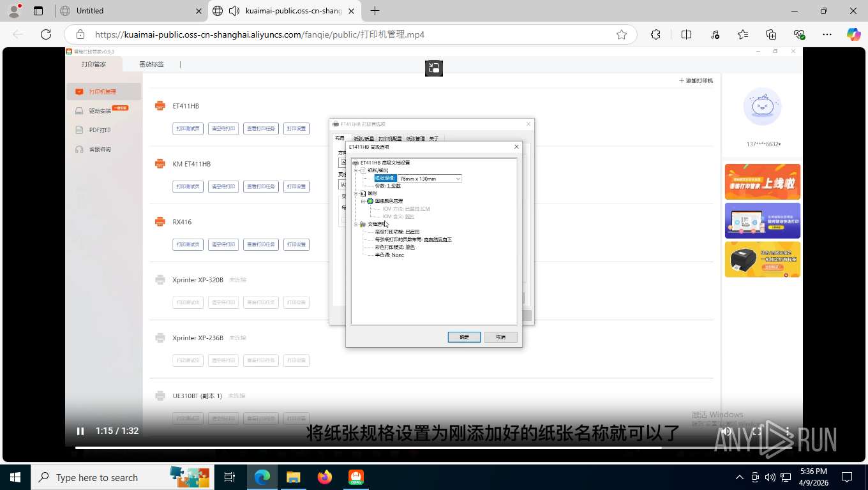The height and width of the screenshot is (490, 868).
Task: Open split screen view
Action: pyautogui.click(x=686, y=34)
